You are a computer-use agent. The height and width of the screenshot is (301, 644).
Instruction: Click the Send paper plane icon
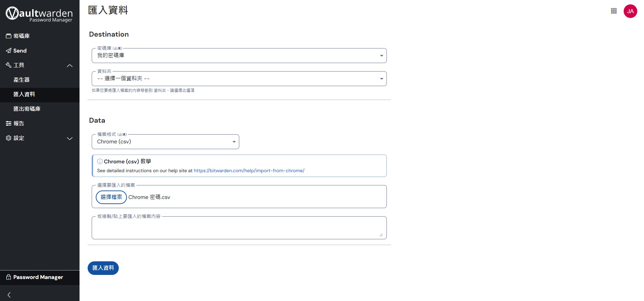pos(9,51)
